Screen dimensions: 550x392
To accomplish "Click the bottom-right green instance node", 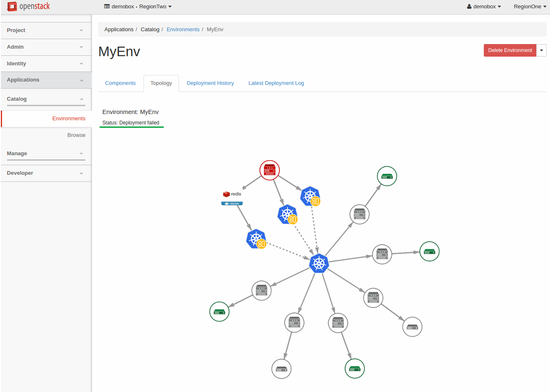I will pos(355,369).
